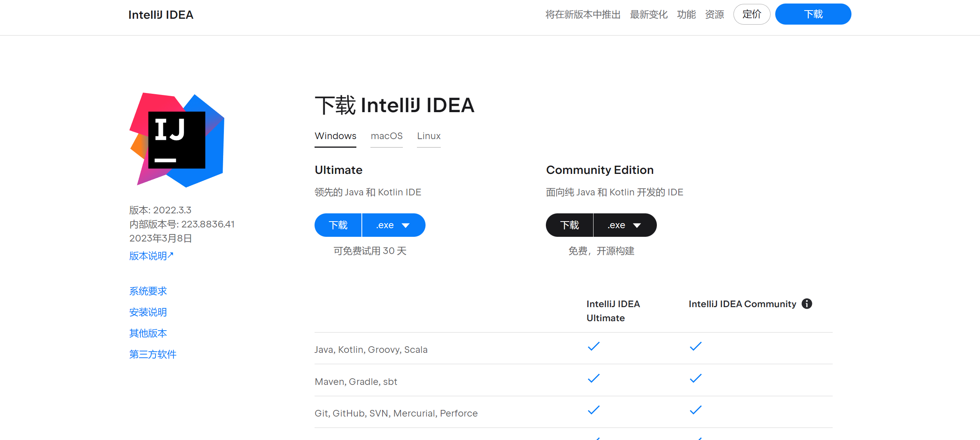
Task: Click Ultimate checkmark in Git, GitHub, SVN row
Action: [594, 410]
